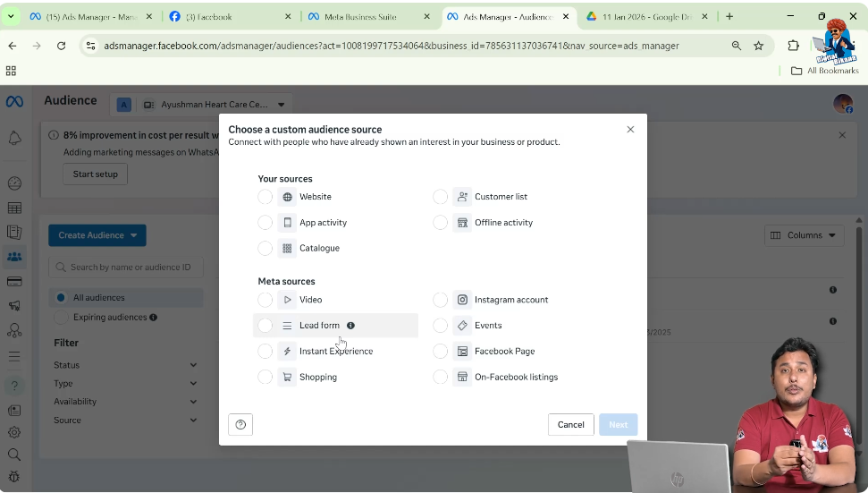Open a new browser tab
Image resolution: width=868 pixels, height=493 pixels.
pyautogui.click(x=729, y=17)
